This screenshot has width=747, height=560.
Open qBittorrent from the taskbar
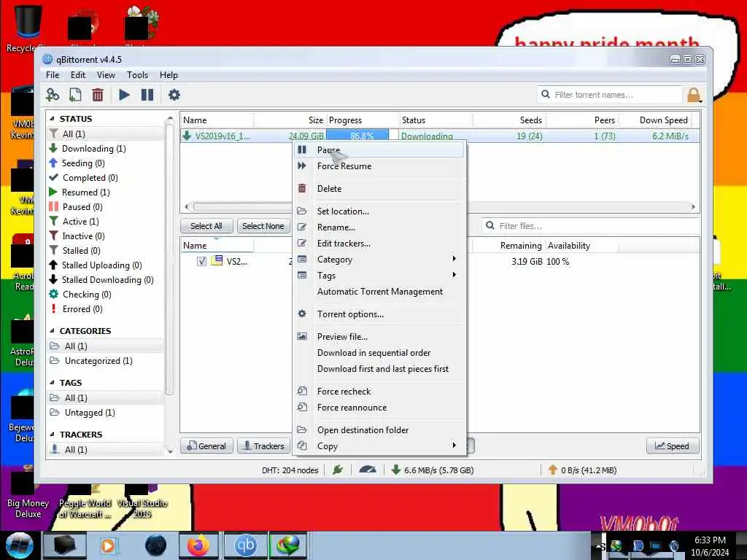click(245, 545)
